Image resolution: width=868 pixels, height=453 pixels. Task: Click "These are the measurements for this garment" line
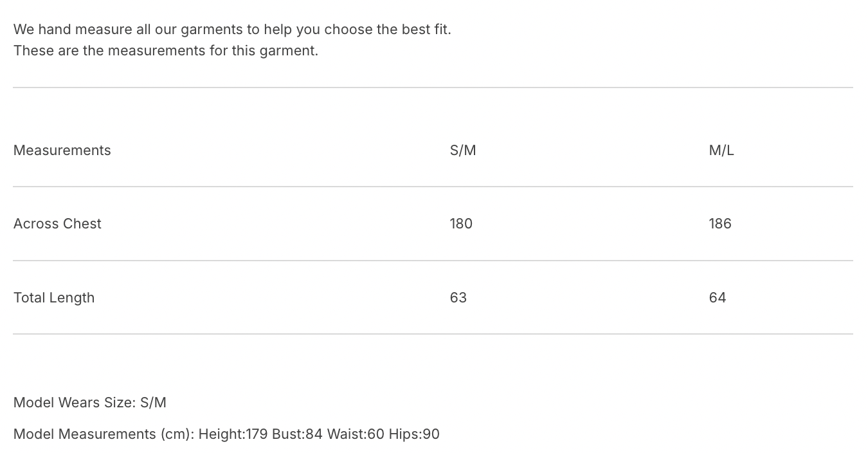(166, 51)
